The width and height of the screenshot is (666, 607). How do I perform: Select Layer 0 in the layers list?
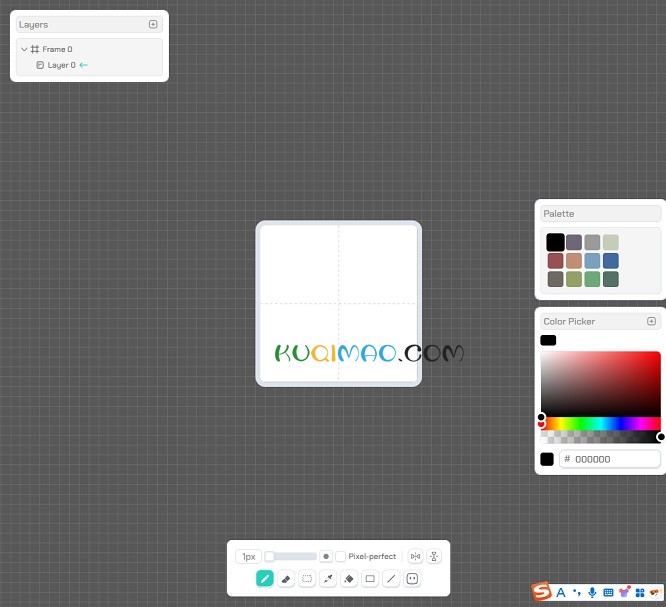(x=61, y=65)
